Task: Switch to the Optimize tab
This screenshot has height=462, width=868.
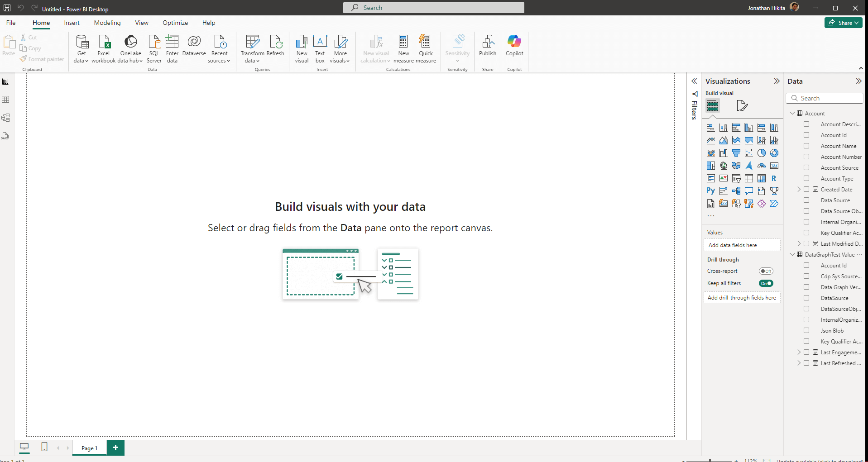Action: coord(175,23)
